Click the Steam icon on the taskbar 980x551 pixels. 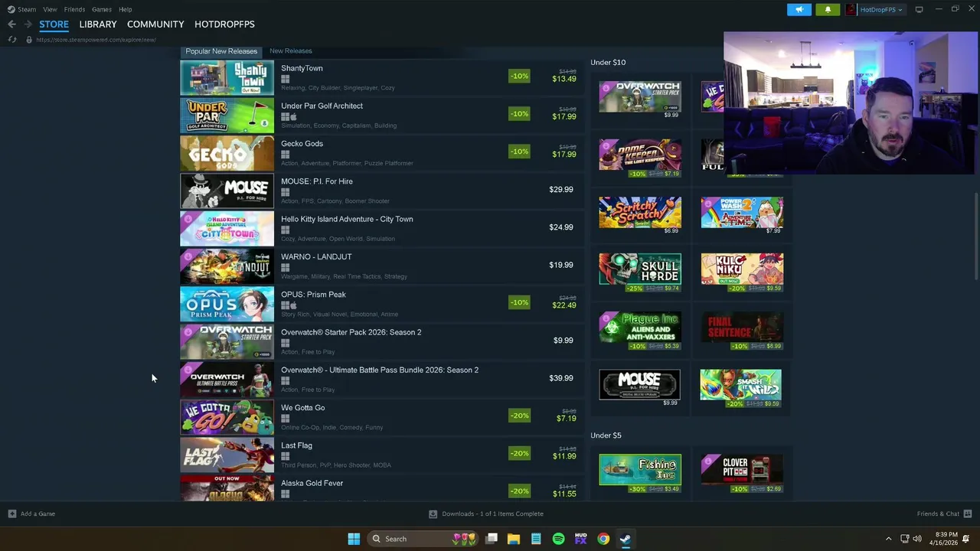tap(626, 539)
